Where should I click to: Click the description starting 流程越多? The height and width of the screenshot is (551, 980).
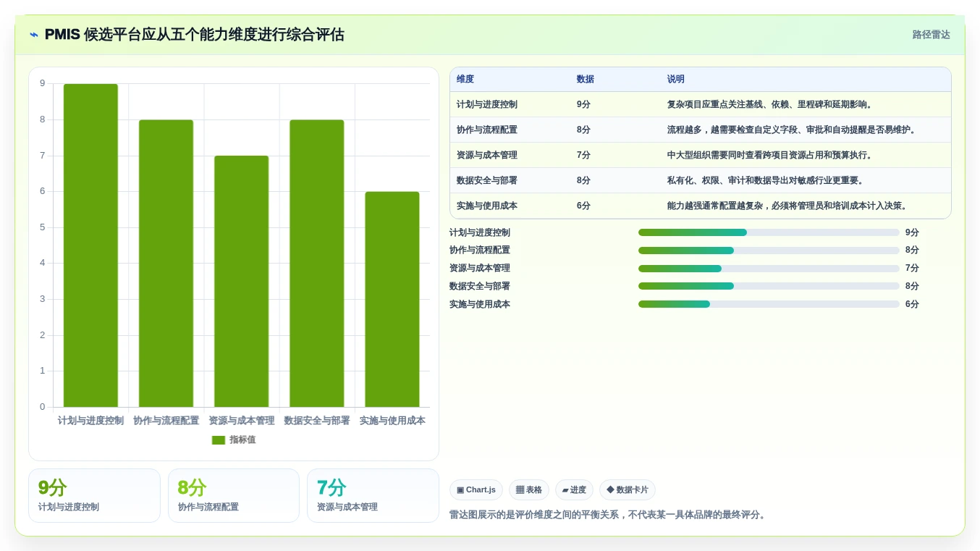click(x=793, y=130)
